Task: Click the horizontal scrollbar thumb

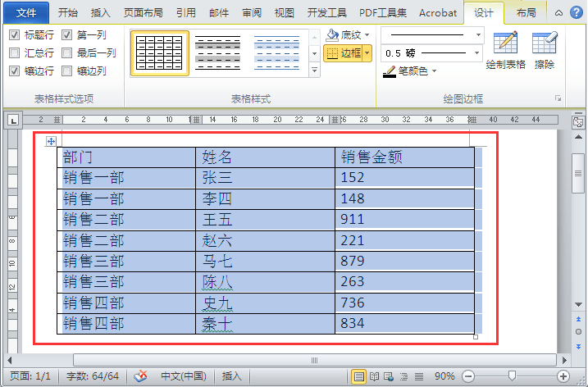Action: click(x=314, y=361)
